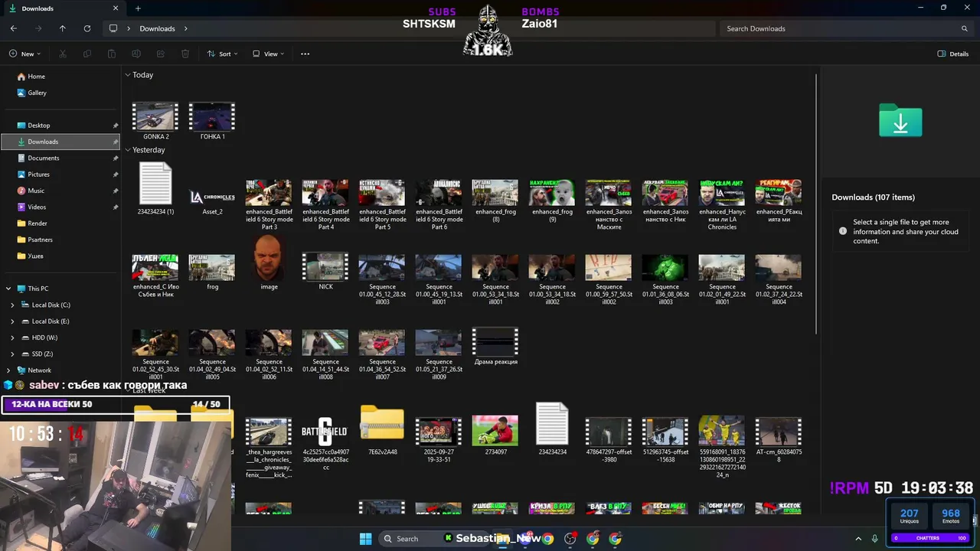Select the 234234234 (1) text document
This screenshot has height=551, width=980.
tap(155, 189)
